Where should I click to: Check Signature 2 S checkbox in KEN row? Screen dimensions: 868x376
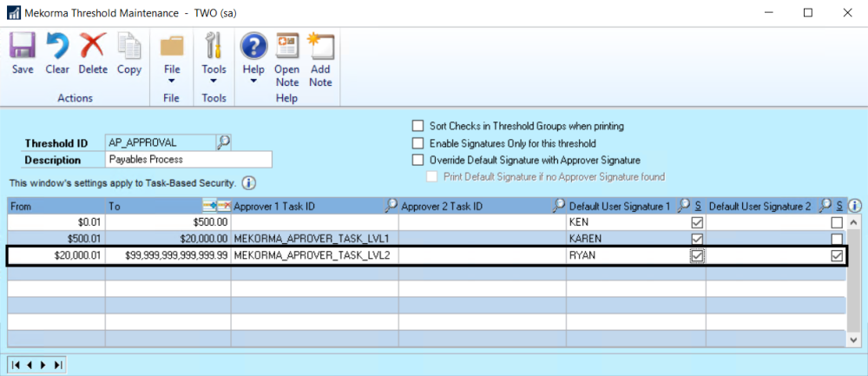tap(838, 222)
